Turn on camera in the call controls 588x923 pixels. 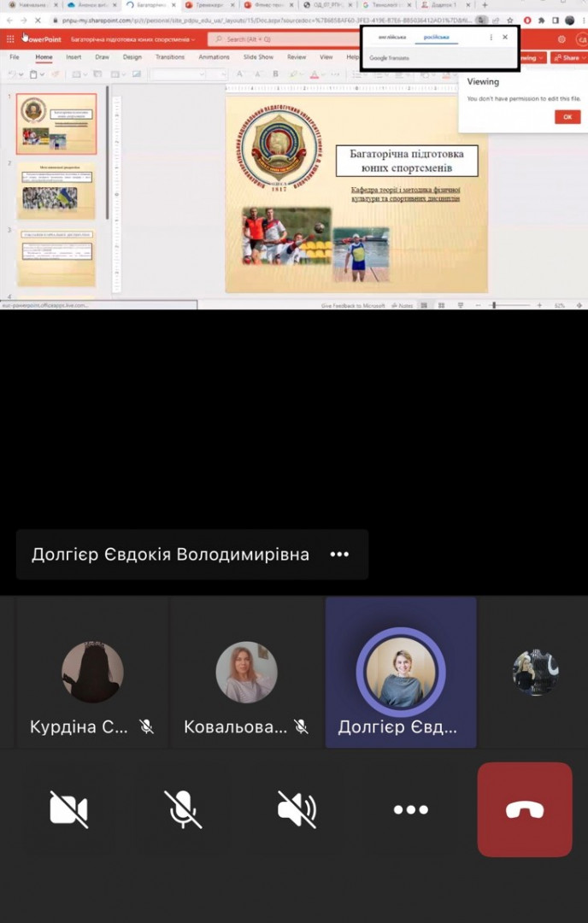tap(69, 809)
